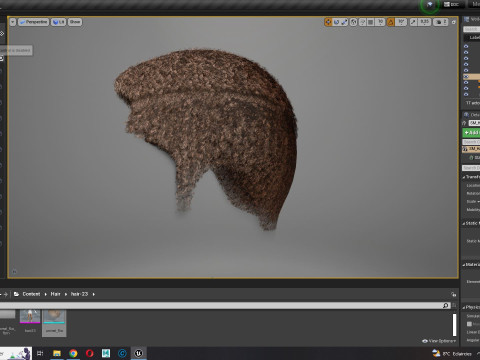Click the Content Browser vertical scrollbar
The width and height of the screenshot is (480, 360).
(454, 325)
